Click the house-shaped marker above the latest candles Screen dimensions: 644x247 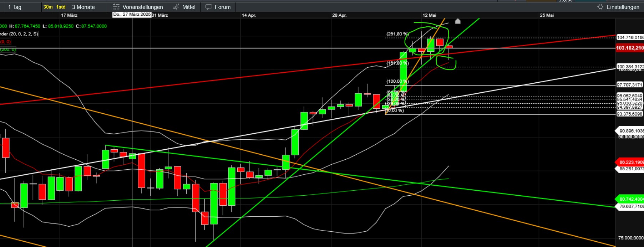[458, 21]
